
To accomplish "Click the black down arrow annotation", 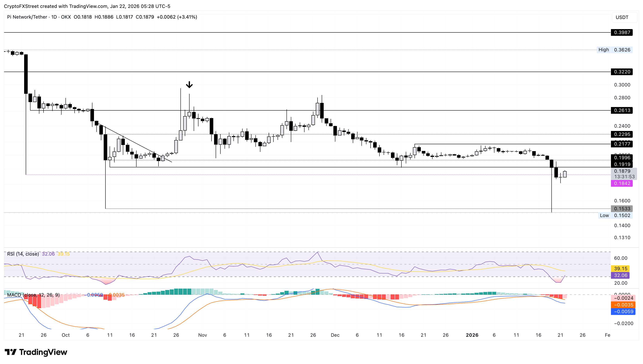I will pos(189,85).
